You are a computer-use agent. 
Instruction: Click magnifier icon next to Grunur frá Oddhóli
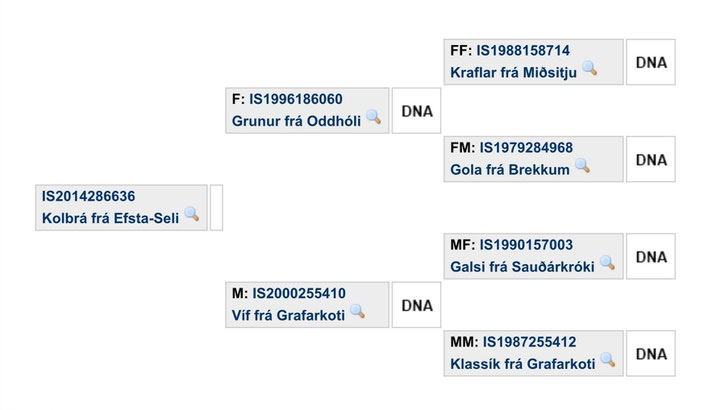click(x=374, y=117)
